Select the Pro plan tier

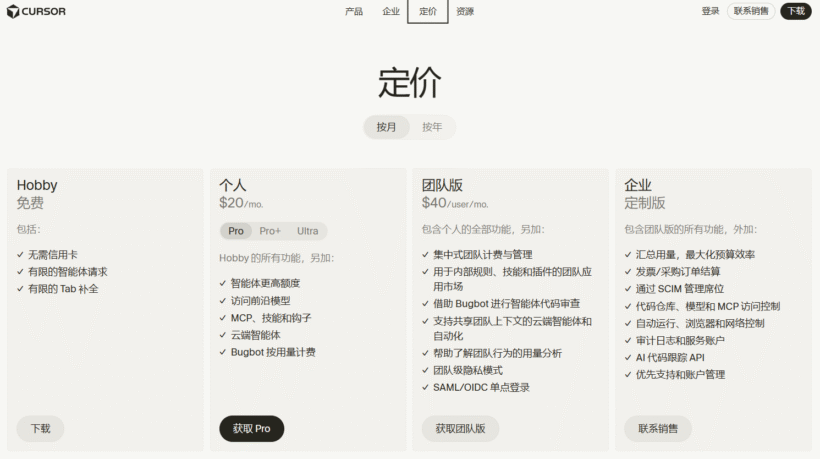click(x=236, y=231)
